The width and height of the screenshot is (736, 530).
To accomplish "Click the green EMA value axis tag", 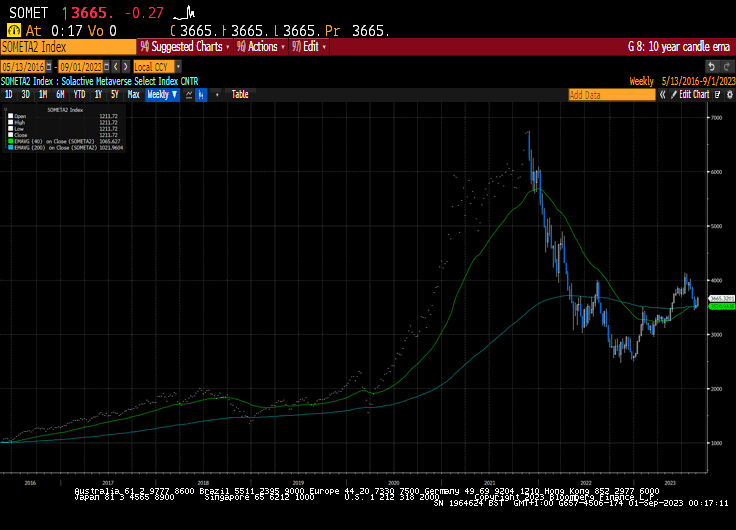I will coord(722,307).
